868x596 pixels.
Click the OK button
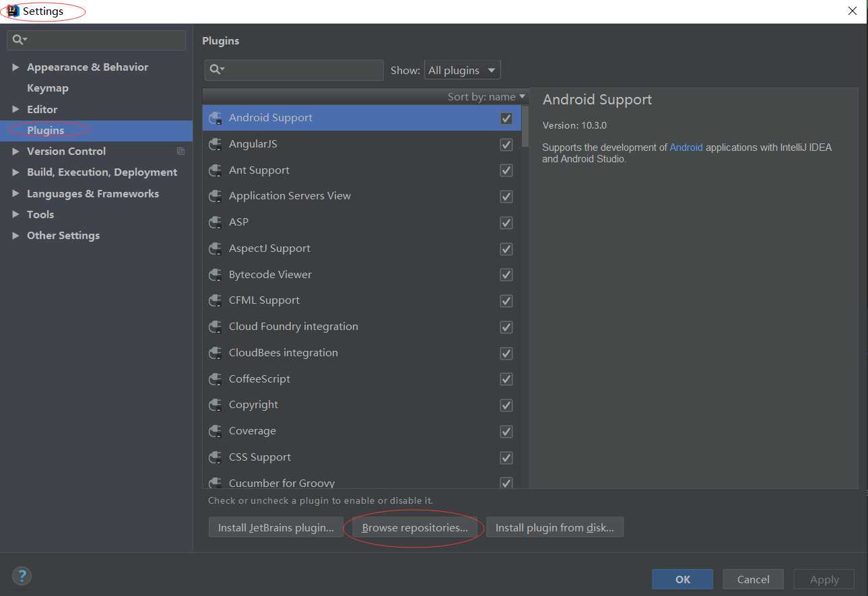tap(683, 579)
